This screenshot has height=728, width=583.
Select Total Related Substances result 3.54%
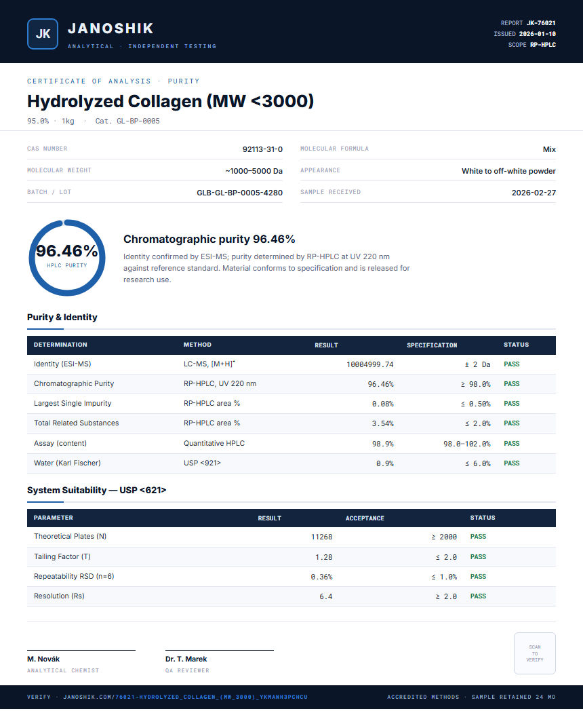pyautogui.click(x=382, y=423)
